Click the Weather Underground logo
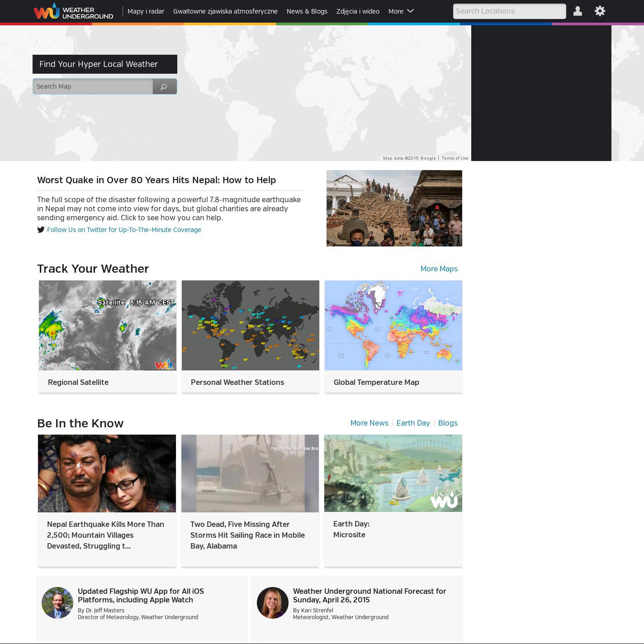 [73, 11]
